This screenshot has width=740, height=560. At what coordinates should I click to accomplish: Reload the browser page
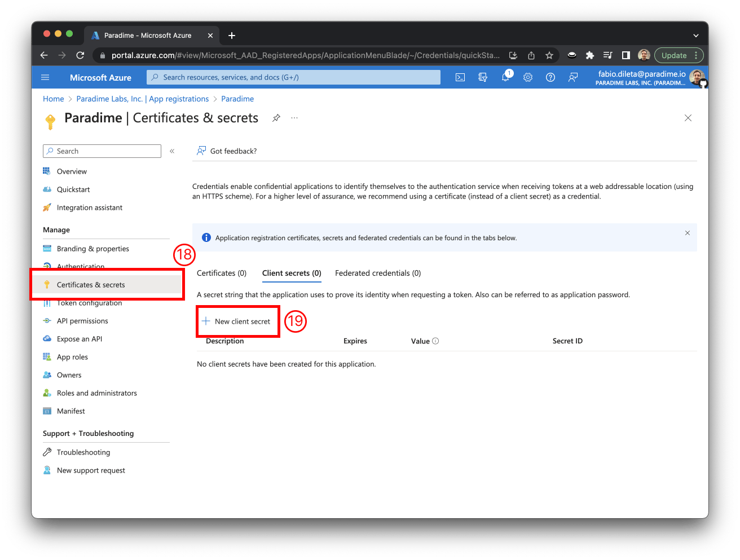[80, 55]
